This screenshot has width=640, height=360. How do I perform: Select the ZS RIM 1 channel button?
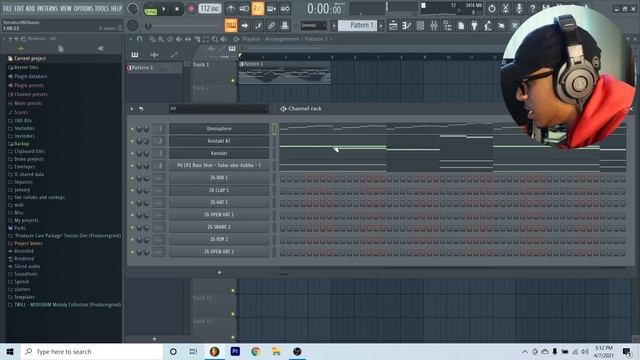tap(219, 240)
